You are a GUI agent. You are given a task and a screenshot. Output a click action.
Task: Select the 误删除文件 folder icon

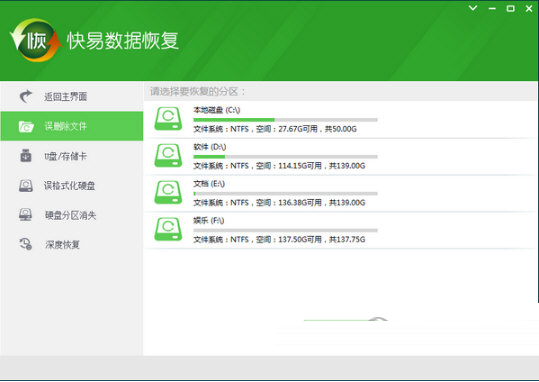pyautogui.click(x=26, y=126)
